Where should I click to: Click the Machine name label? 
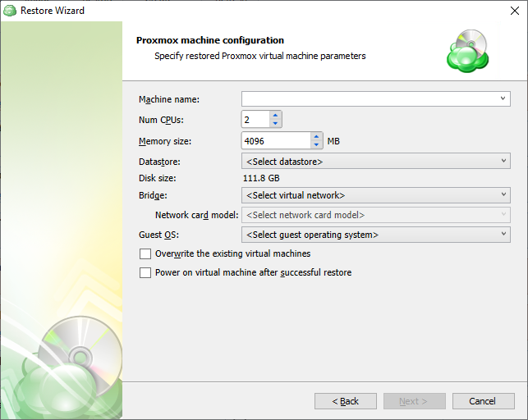tap(169, 99)
